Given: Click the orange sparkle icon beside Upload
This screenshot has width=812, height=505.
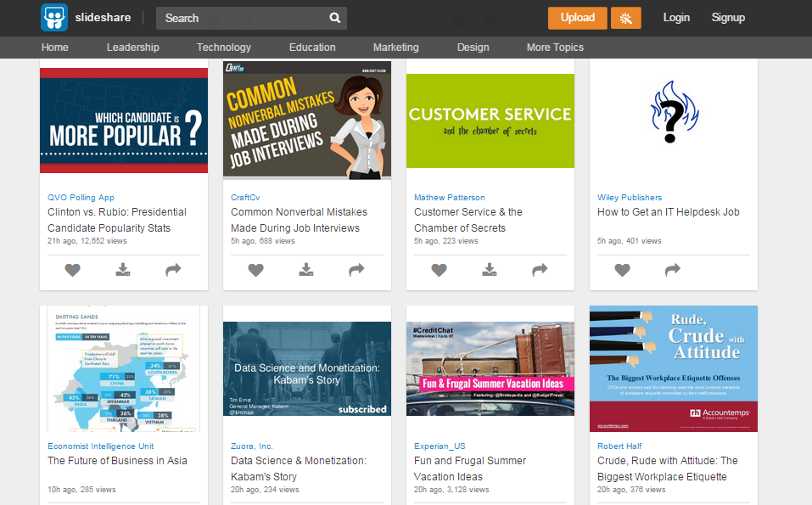Looking at the screenshot, I should [x=626, y=18].
